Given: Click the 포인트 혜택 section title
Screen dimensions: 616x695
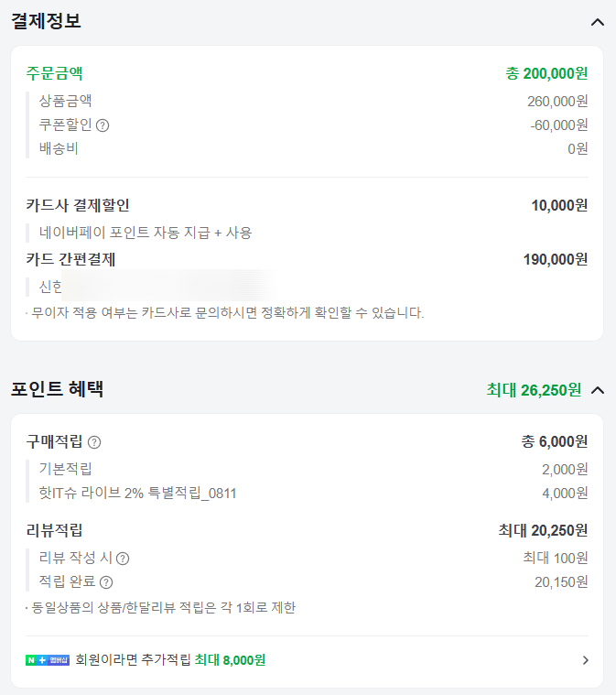Looking at the screenshot, I should [57, 389].
